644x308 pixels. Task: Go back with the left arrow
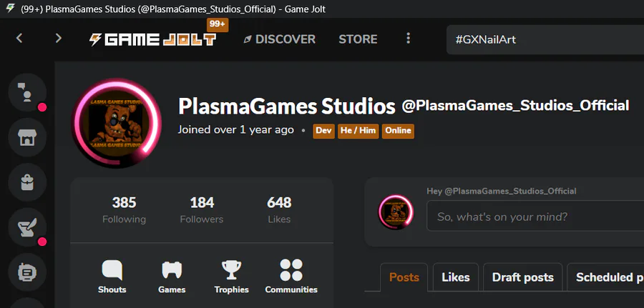click(19, 39)
